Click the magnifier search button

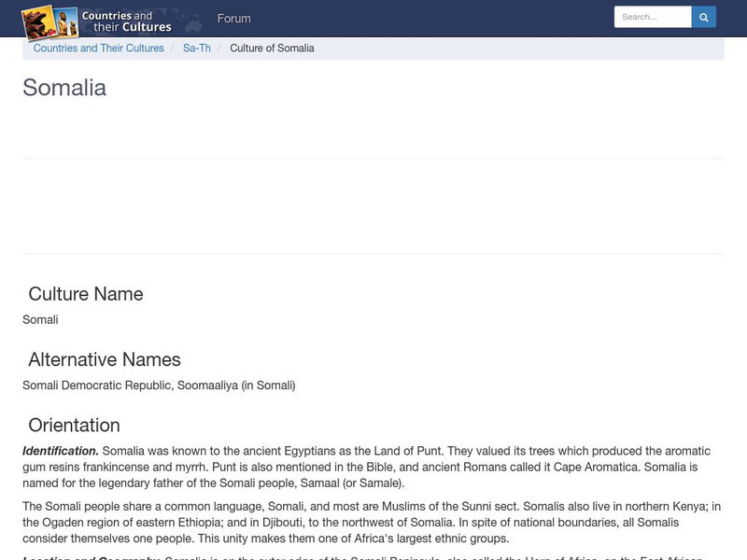(704, 17)
